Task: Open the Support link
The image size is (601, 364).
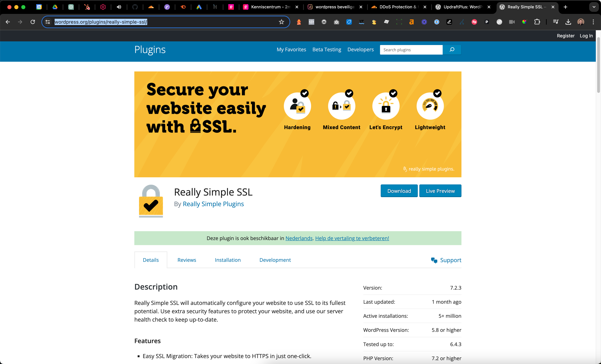Action: pyautogui.click(x=446, y=260)
